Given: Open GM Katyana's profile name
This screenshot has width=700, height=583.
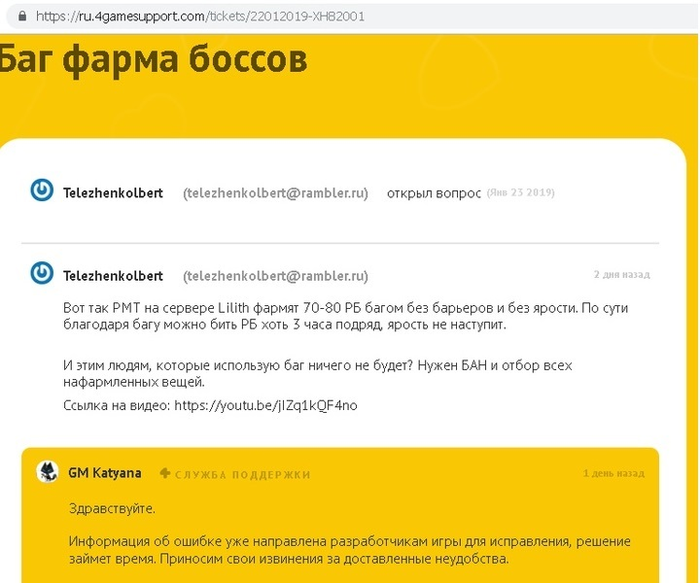Looking at the screenshot, I should pos(104,473).
